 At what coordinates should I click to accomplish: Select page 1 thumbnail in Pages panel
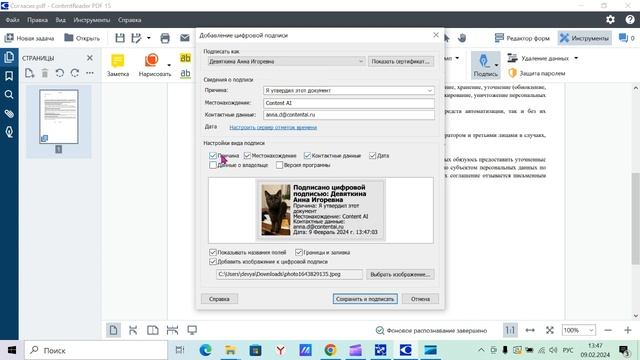[x=59, y=117]
